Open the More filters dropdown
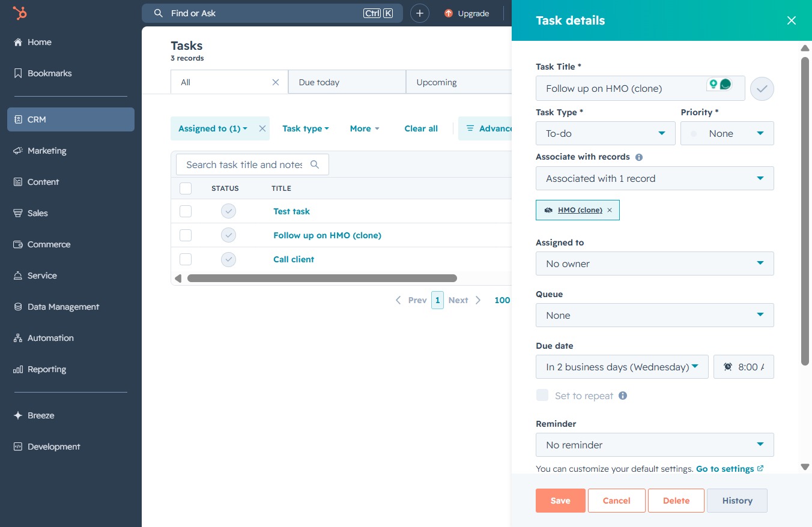This screenshot has height=527, width=812. [x=365, y=128]
